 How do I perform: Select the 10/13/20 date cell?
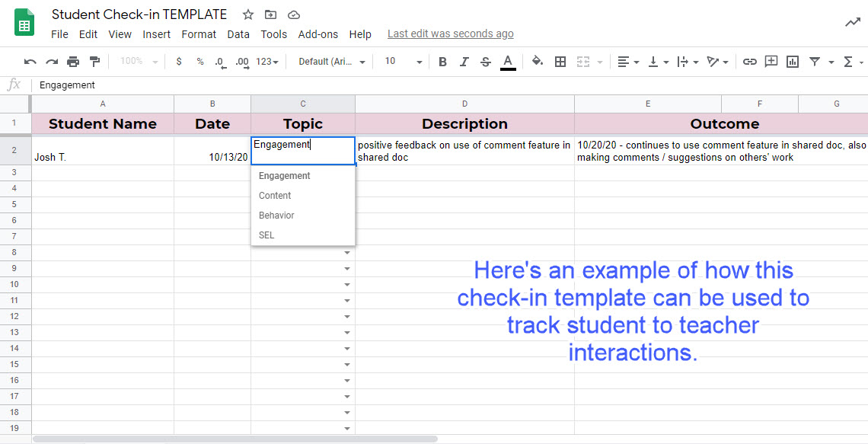pyautogui.click(x=212, y=151)
